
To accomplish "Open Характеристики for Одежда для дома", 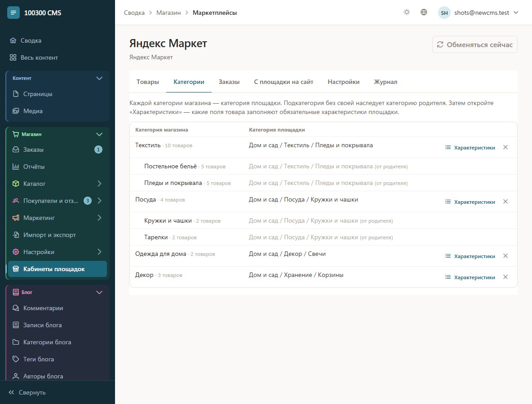I will (x=470, y=256).
